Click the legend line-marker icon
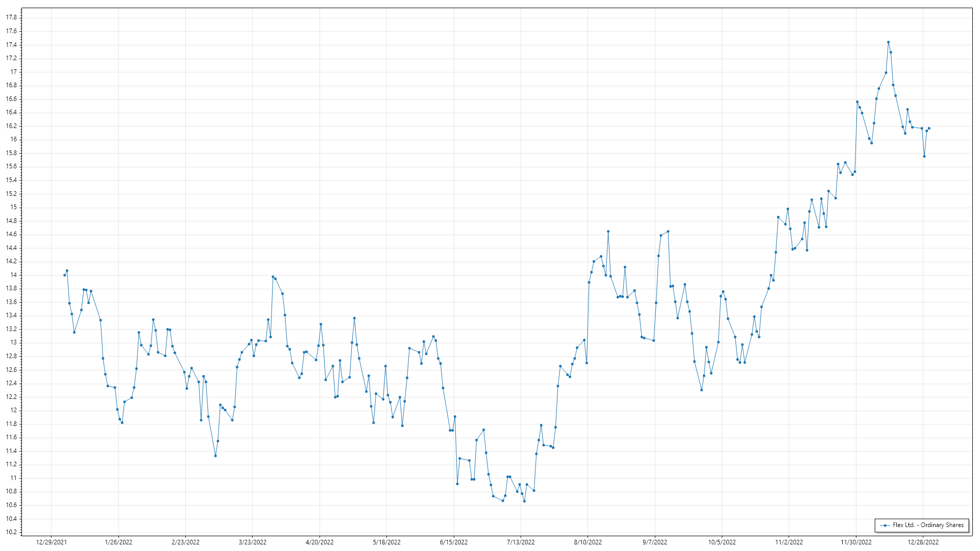 tap(885, 525)
